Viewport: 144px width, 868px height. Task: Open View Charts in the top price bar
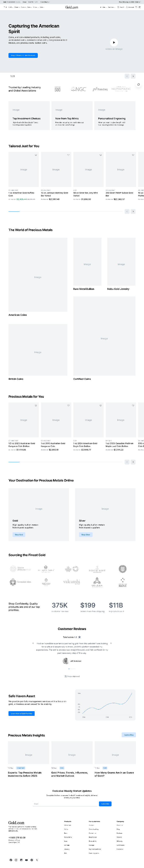(45, 2)
